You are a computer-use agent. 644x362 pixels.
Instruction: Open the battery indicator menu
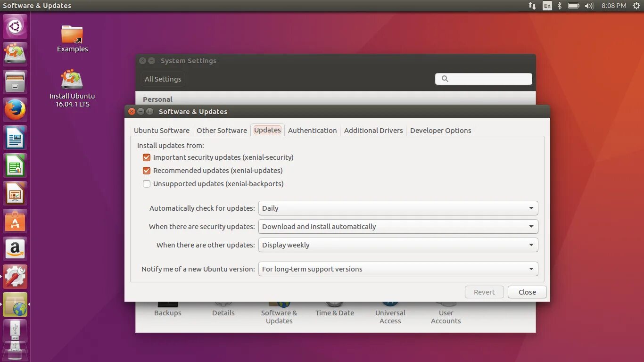(573, 6)
